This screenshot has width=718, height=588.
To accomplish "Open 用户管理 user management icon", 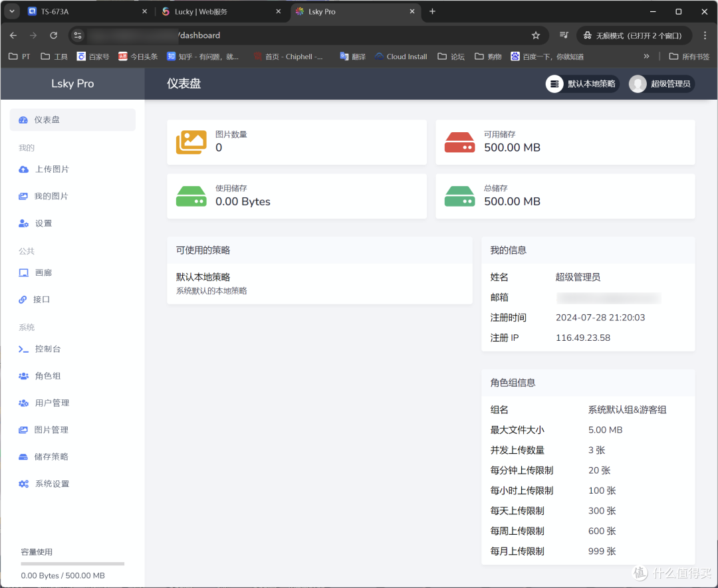I will [x=23, y=403].
